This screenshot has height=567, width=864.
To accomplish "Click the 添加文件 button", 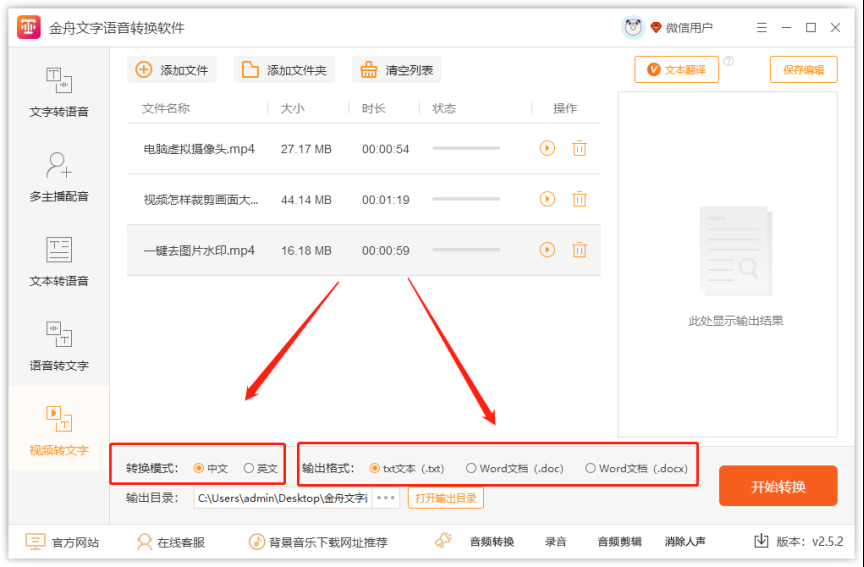I will coord(173,70).
